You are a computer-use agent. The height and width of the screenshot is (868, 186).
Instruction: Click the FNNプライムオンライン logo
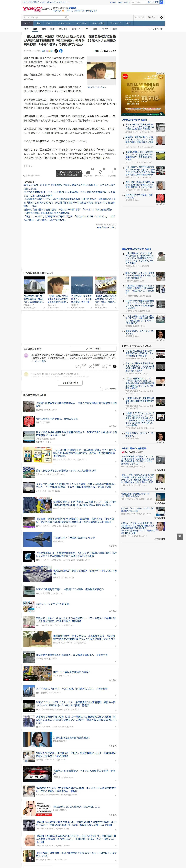click(x=104, y=51)
